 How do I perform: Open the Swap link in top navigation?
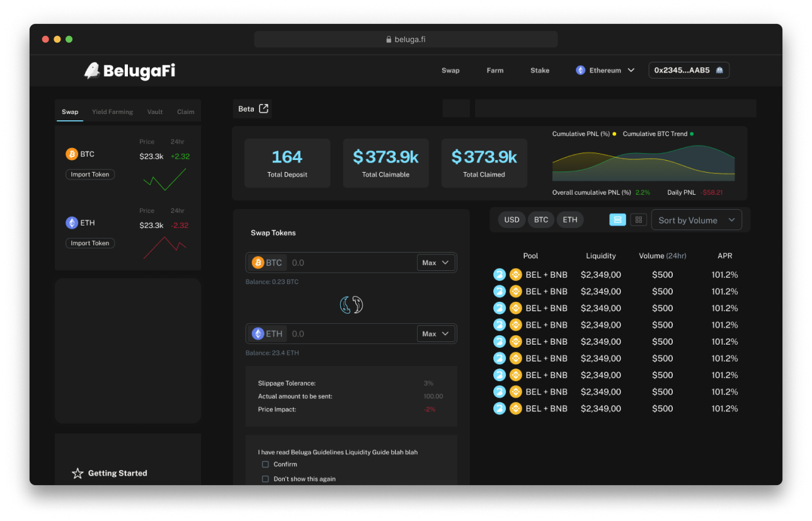[x=450, y=71]
